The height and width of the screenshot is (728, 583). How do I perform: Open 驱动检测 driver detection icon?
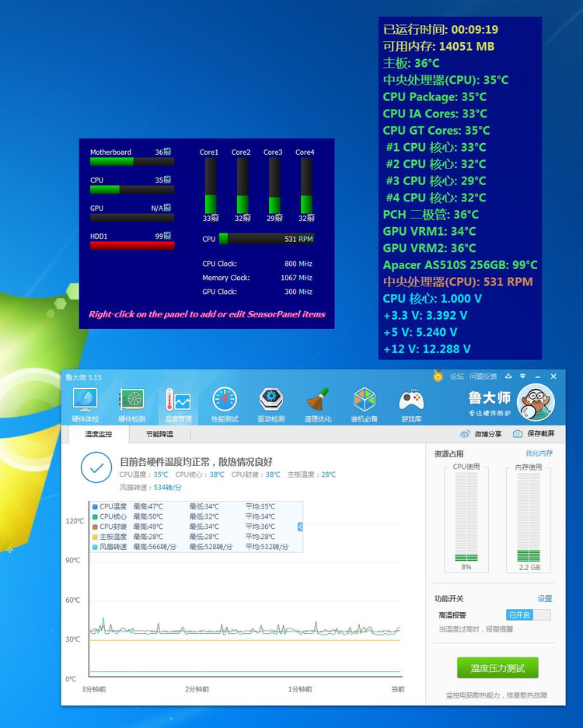pyautogui.click(x=271, y=404)
